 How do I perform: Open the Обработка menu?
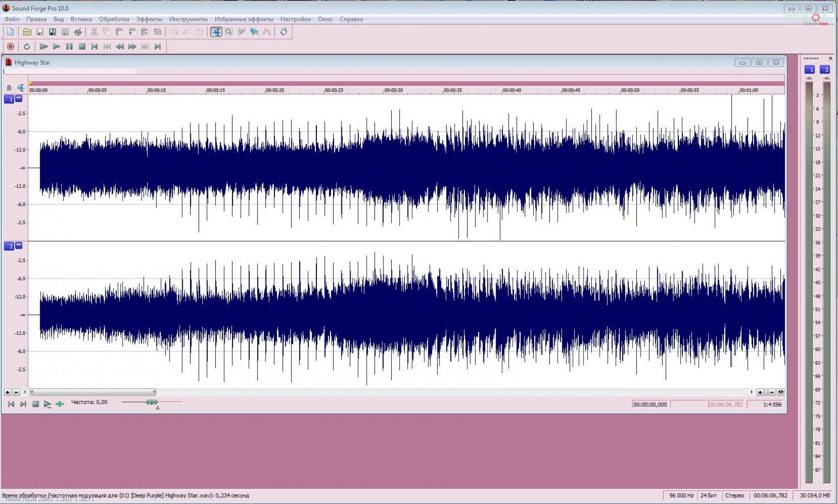point(114,19)
